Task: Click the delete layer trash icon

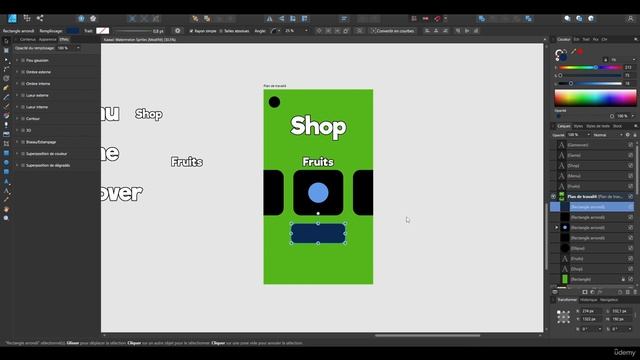Action: pyautogui.click(x=635, y=292)
